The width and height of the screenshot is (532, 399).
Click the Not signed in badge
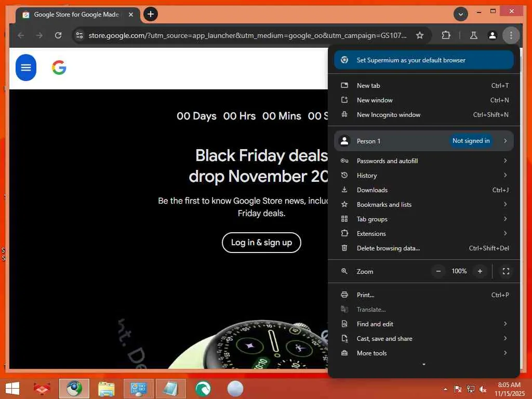pyautogui.click(x=471, y=141)
